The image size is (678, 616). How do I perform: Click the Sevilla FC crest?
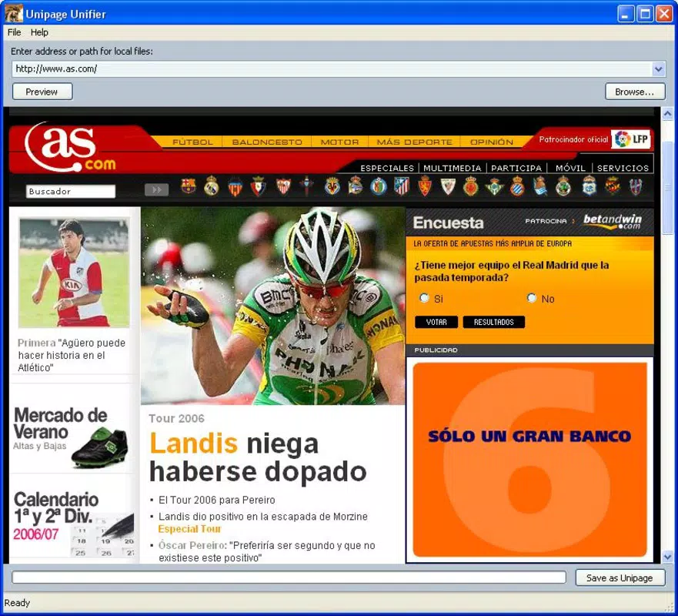coord(283,186)
